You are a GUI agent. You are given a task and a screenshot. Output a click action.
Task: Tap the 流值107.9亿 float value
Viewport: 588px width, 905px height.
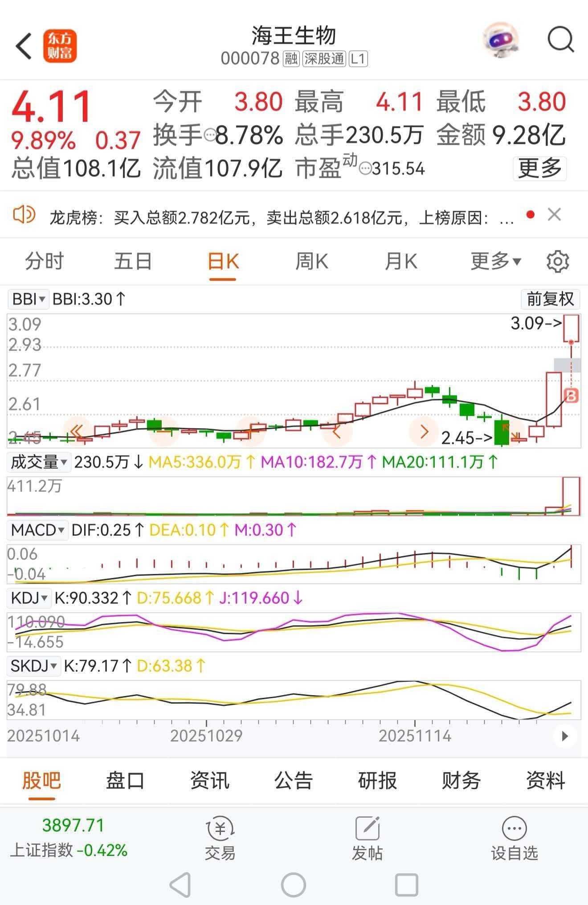[x=218, y=168]
